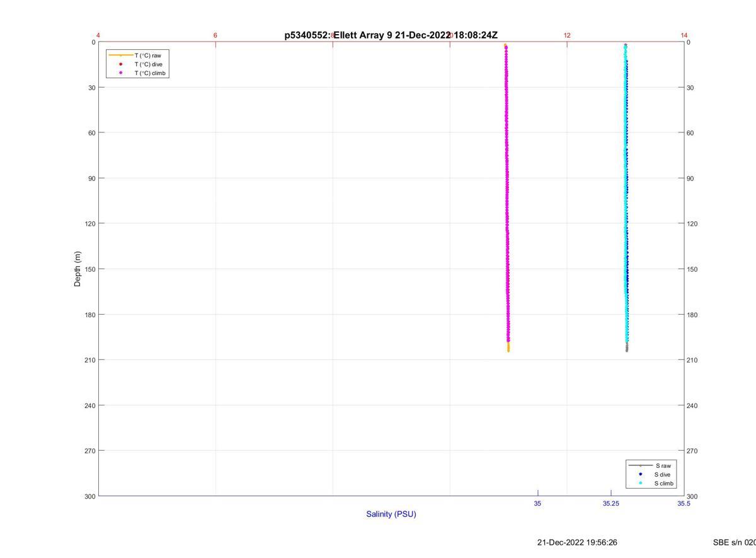Click the magenta dot marker for T climb
The height and width of the screenshot is (558, 756).
[120, 73]
